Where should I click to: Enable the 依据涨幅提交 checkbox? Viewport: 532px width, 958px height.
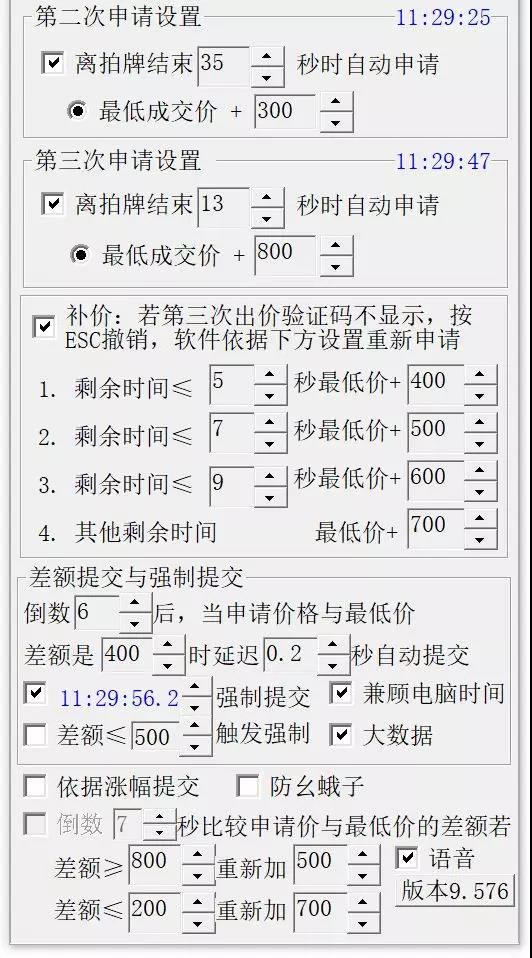pyautogui.click(x=35, y=787)
